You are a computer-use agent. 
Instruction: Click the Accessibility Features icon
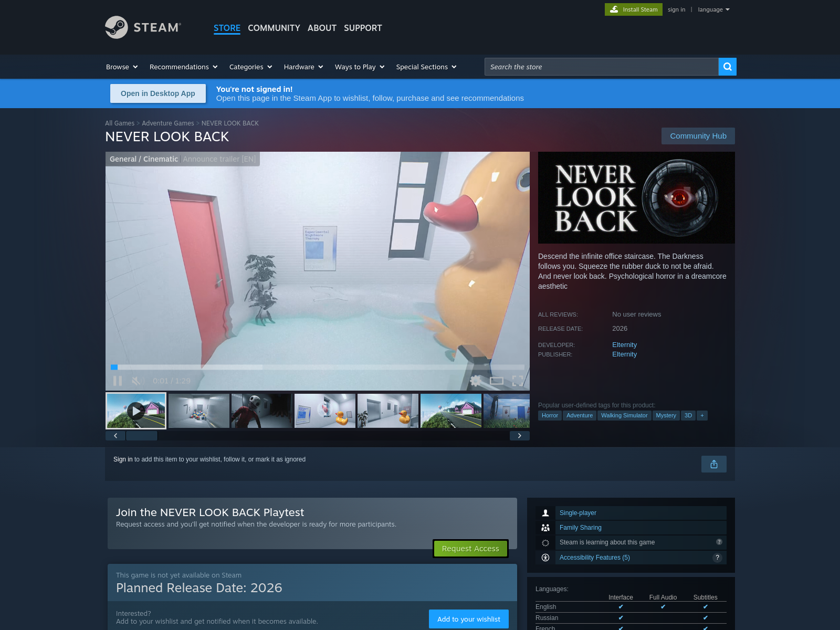tap(545, 558)
